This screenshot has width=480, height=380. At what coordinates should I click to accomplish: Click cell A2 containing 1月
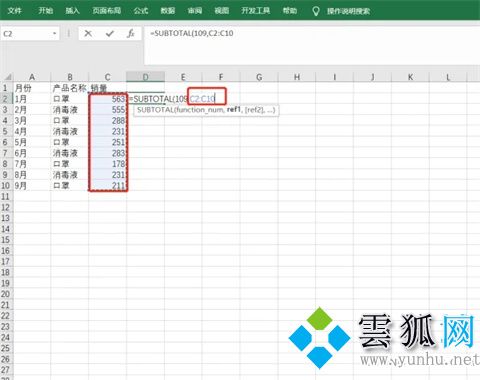tap(32, 99)
